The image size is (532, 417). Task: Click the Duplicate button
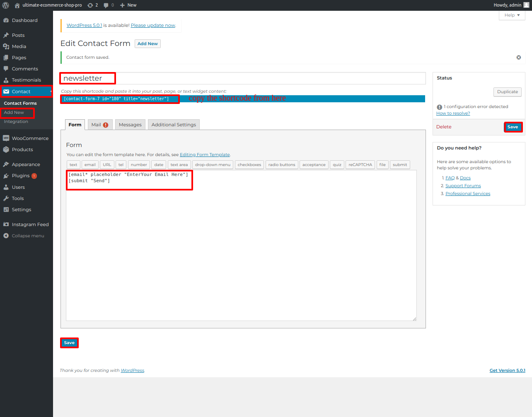(x=508, y=92)
